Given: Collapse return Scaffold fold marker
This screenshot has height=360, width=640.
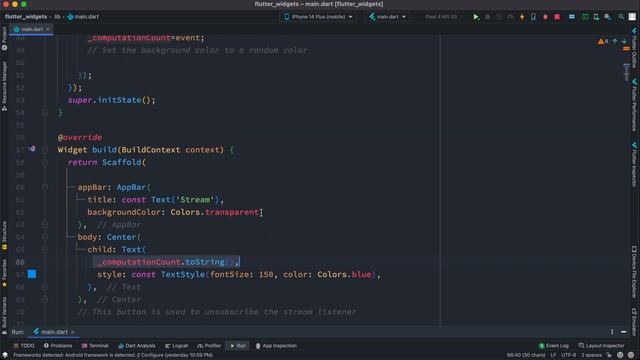Looking at the screenshot, I should click(45, 162).
